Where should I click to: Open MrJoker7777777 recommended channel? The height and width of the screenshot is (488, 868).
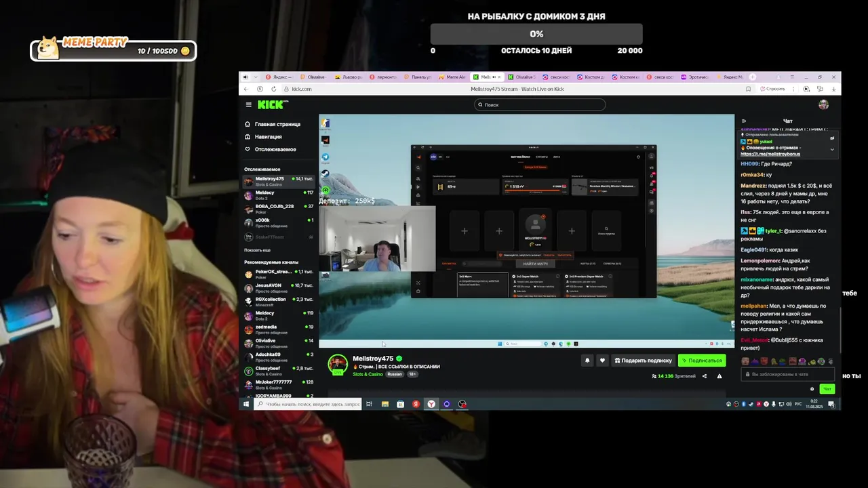[x=279, y=384]
